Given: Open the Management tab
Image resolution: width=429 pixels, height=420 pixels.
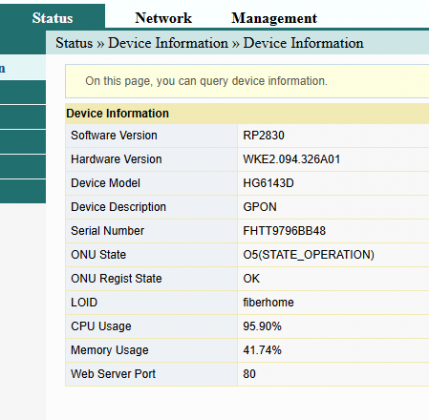Looking at the screenshot, I should (x=274, y=18).
